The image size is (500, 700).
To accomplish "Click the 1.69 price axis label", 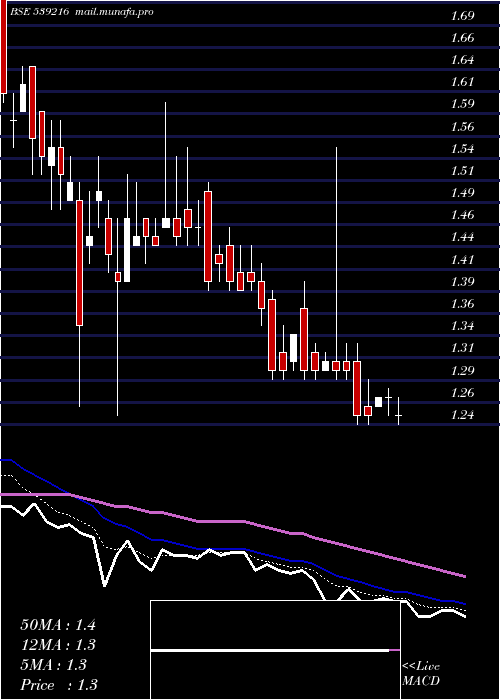I will pyautogui.click(x=462, y=17).
